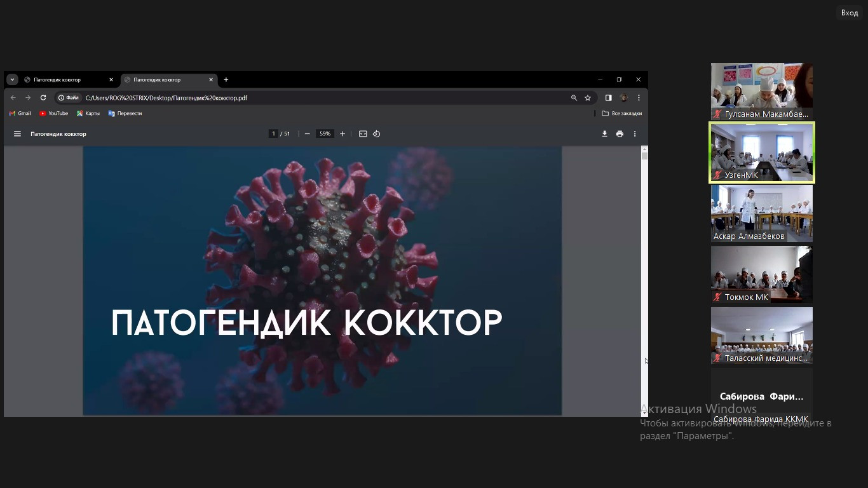The height and width of the screenshot is (488, 868).
Task: Rotate the PDF page counterclockwise
Action: [x=377, y=134]
